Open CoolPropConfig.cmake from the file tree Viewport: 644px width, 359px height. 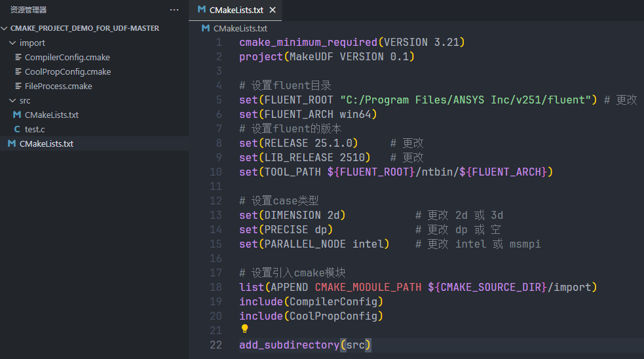67,71
